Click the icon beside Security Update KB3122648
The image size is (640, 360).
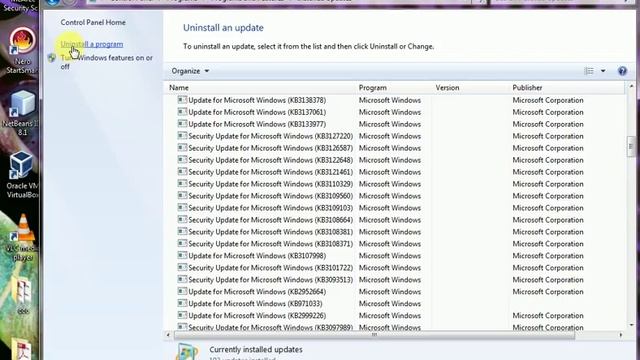click(x=182, y=160)
